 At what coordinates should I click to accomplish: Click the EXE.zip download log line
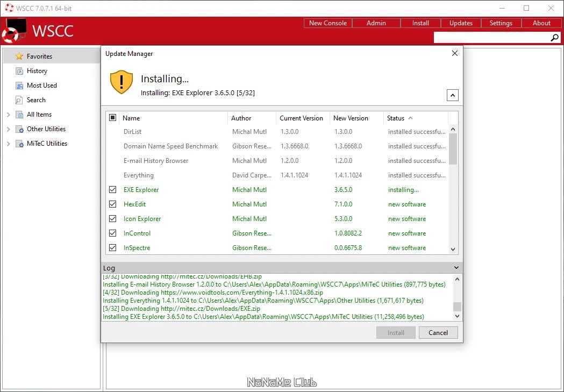(181, 309)
